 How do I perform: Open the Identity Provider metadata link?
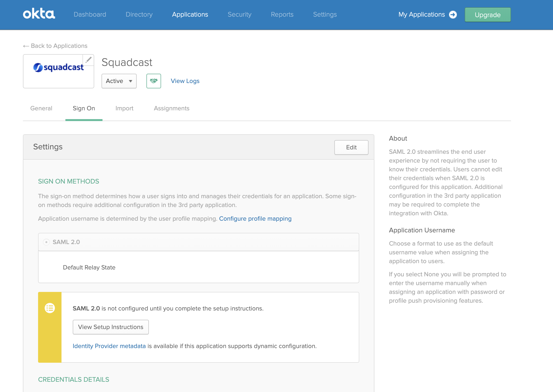109,346
